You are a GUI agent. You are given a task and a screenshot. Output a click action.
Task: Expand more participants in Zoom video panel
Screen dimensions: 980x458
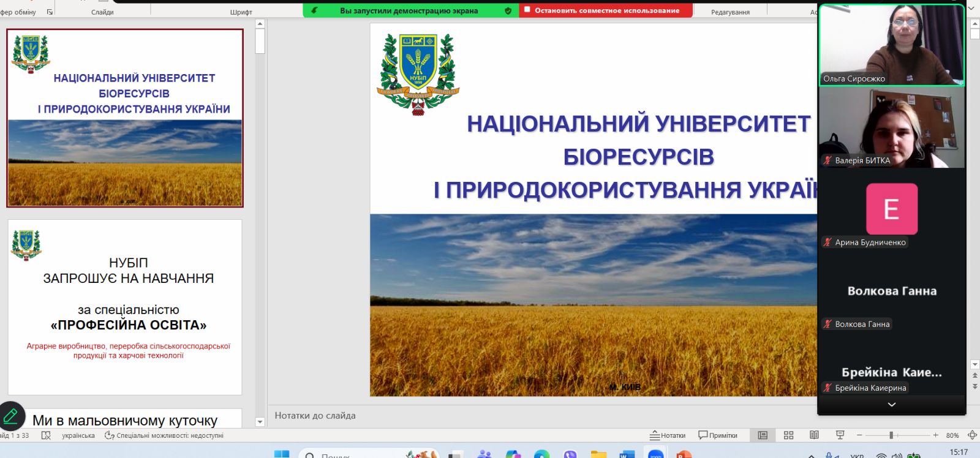point(892,405)
